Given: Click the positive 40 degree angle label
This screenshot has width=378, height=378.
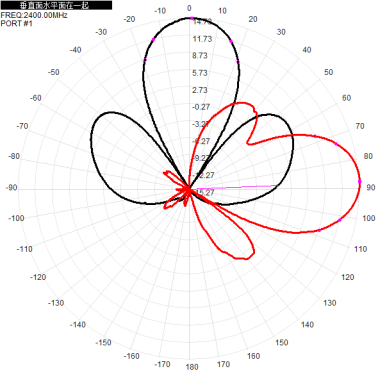Looking at the screenshot, I should point(307,50).
